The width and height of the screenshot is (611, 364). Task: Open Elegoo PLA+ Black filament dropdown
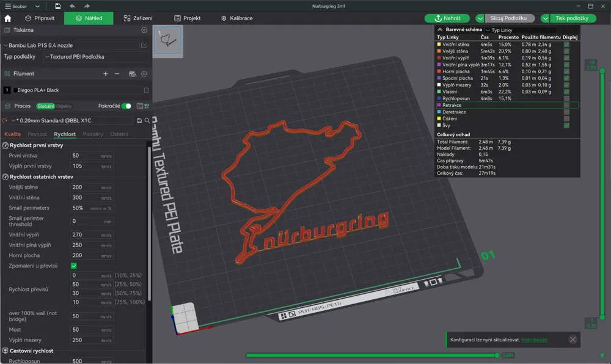77,90
